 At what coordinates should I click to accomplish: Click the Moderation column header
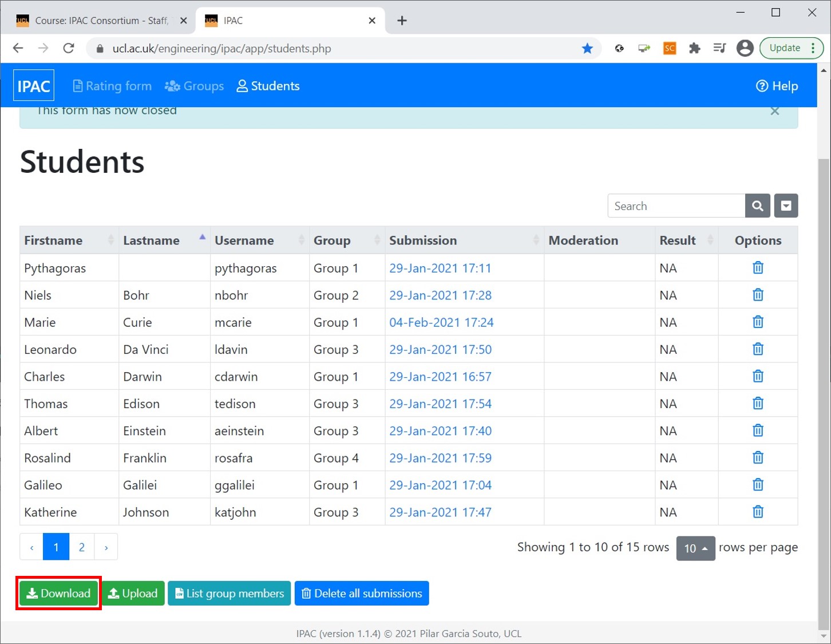599,240
